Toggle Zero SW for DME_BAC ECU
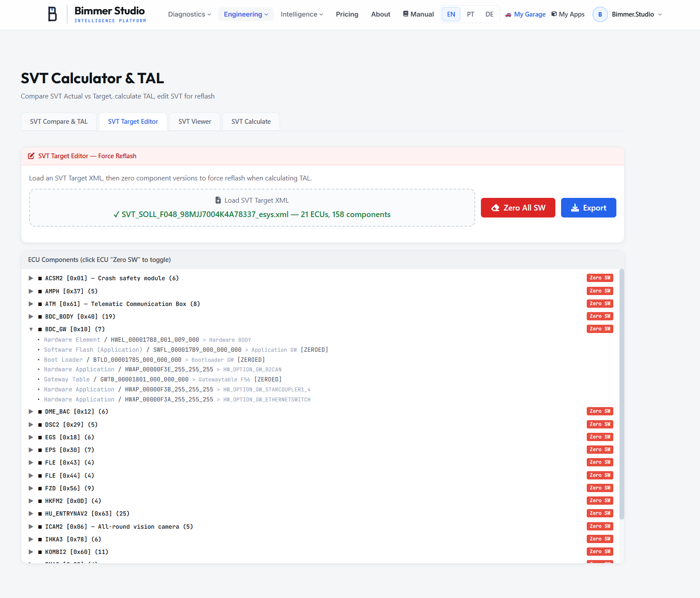This screenshot has height=598, width=700. (x=600, y=411)
